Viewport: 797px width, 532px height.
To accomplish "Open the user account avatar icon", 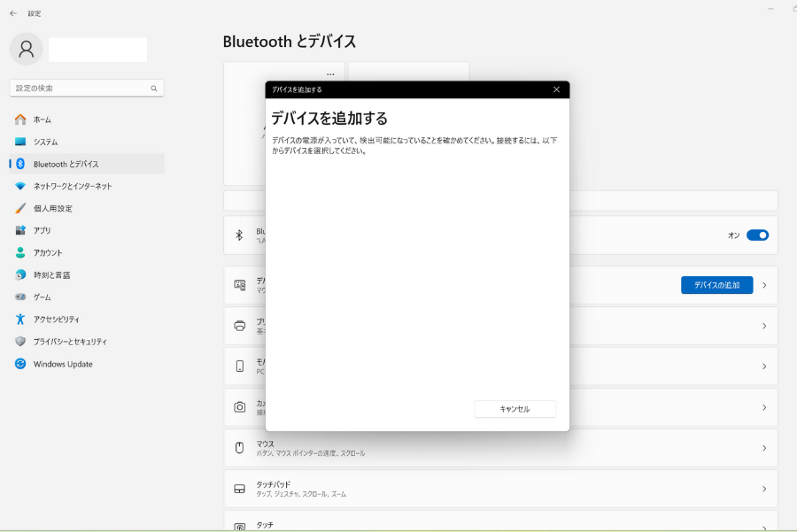I will 26,50.
